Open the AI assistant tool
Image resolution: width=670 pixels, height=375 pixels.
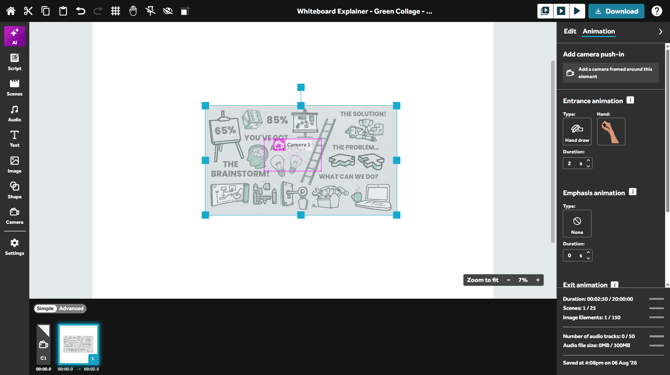15,36
